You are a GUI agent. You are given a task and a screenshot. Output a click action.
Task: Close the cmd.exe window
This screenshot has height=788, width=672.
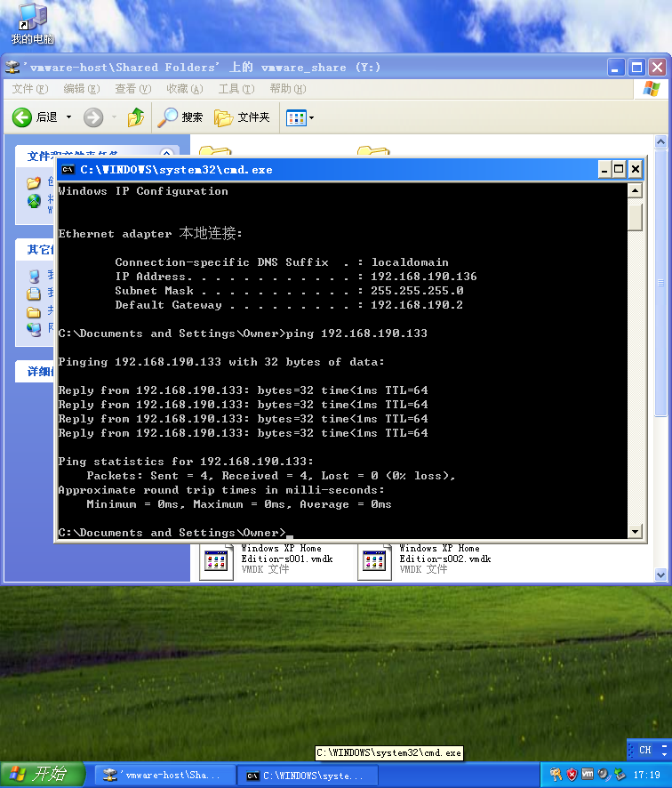pyautogui.click(x=636, y=169)
